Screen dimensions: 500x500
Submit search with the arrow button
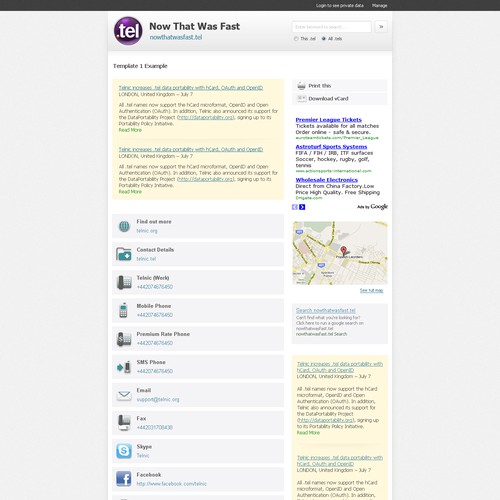click(x=381, y=27)
